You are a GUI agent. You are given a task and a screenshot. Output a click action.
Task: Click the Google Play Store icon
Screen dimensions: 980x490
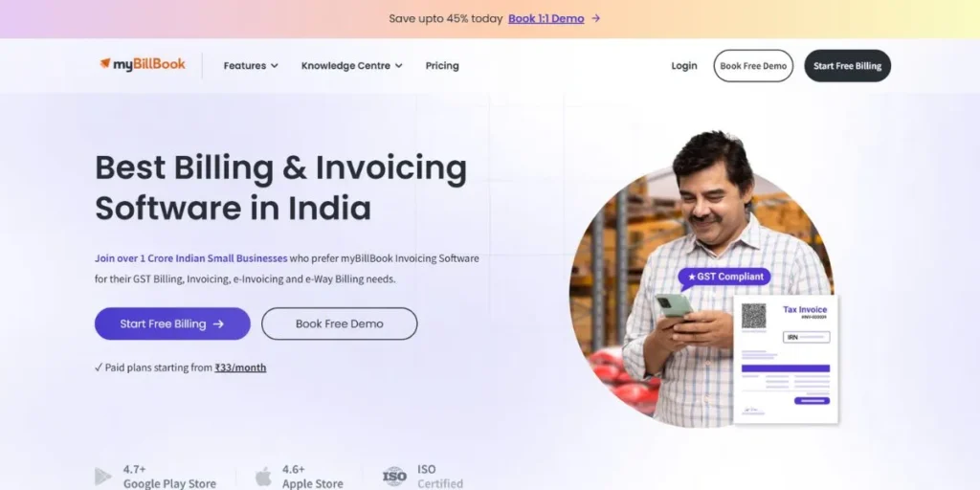(x=103, y=477)
